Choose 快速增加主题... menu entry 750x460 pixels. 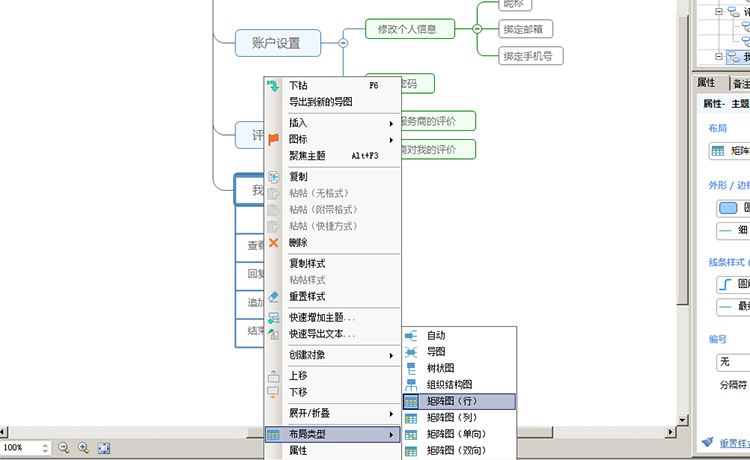pyautogui.click(x=332, y=318)
